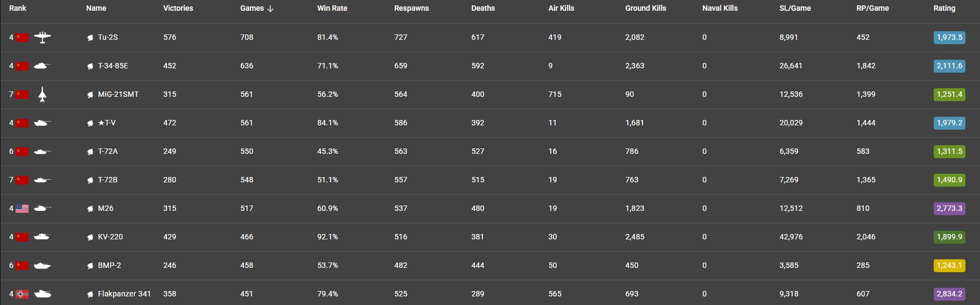Click the tank icon in BMP-2 row
Screen dimensions: 980x305
tap(42, 265)
